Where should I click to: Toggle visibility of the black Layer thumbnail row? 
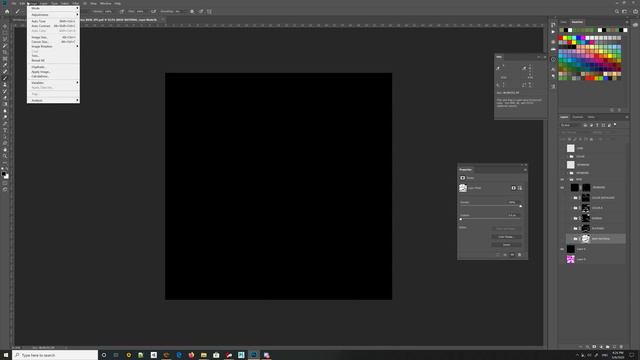[x=562, y=249]
